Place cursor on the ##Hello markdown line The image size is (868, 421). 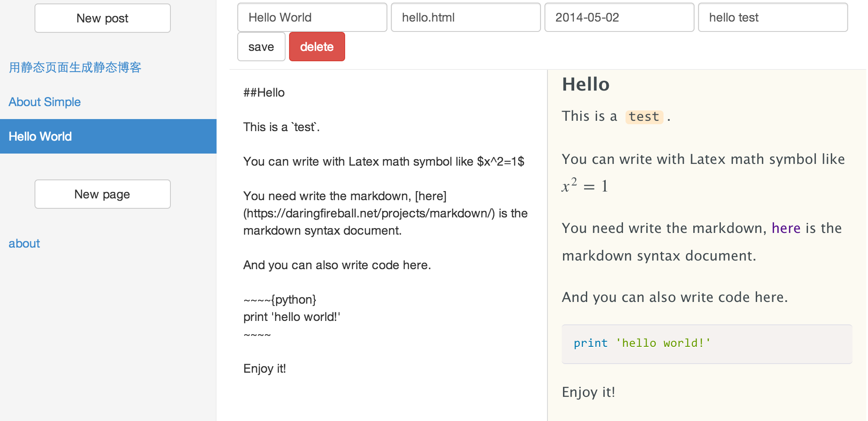pos(264,92)
